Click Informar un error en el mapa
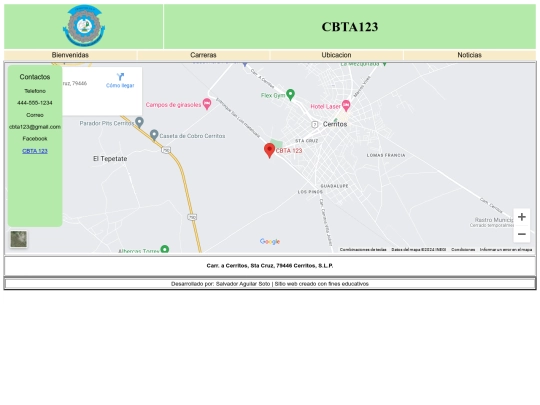This screenshot has width=540, height=405. coord(506,249)
